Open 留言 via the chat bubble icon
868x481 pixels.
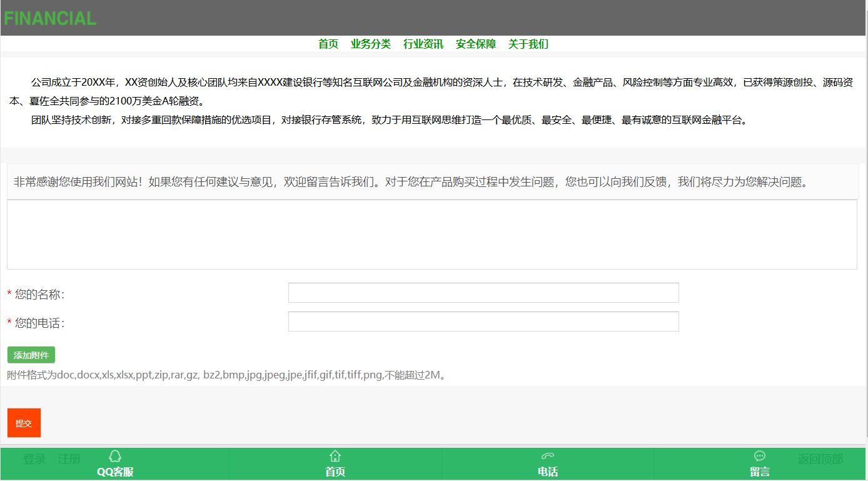(760, 456)
